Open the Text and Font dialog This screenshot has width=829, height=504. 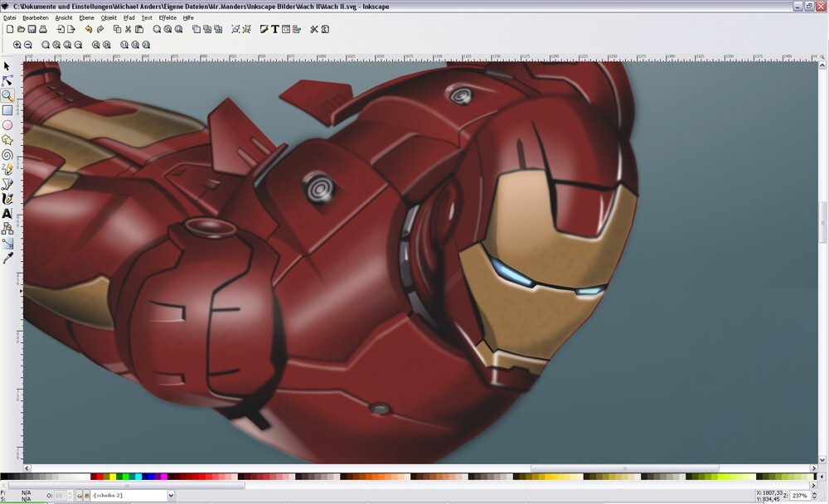click(x=275, y=30)
